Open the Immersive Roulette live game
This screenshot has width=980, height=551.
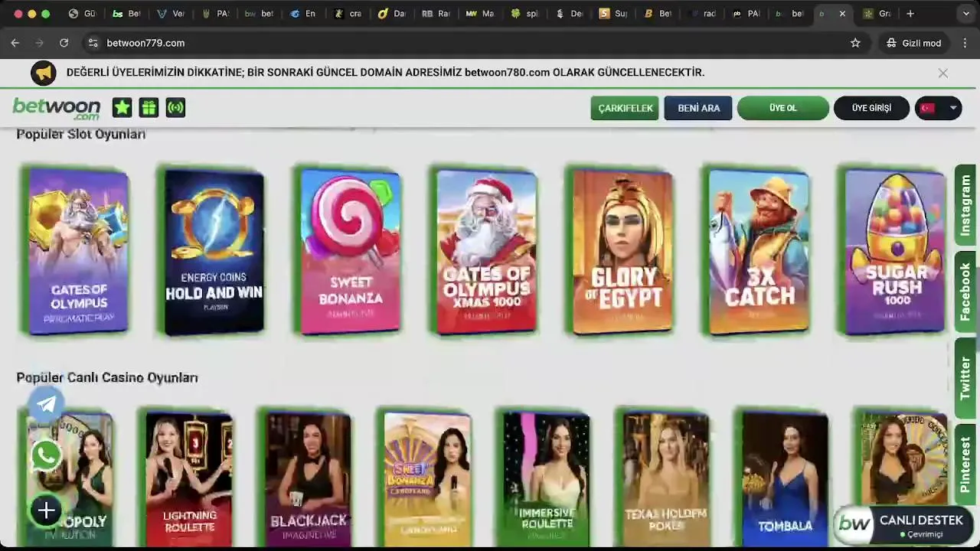point(547,479)
